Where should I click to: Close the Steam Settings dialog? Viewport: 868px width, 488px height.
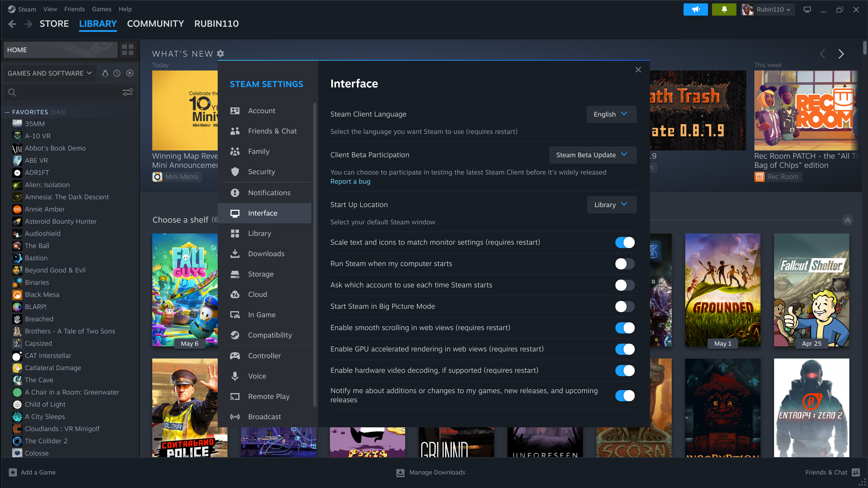638,69
